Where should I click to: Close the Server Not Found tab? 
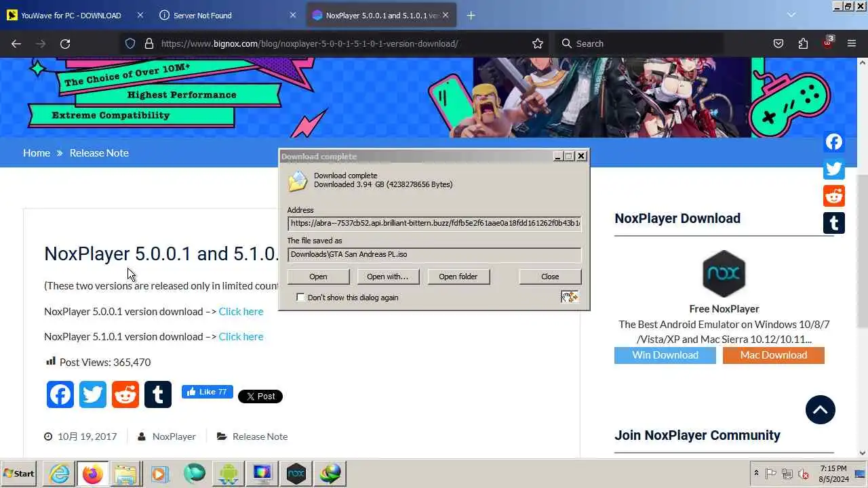point(293,15)
